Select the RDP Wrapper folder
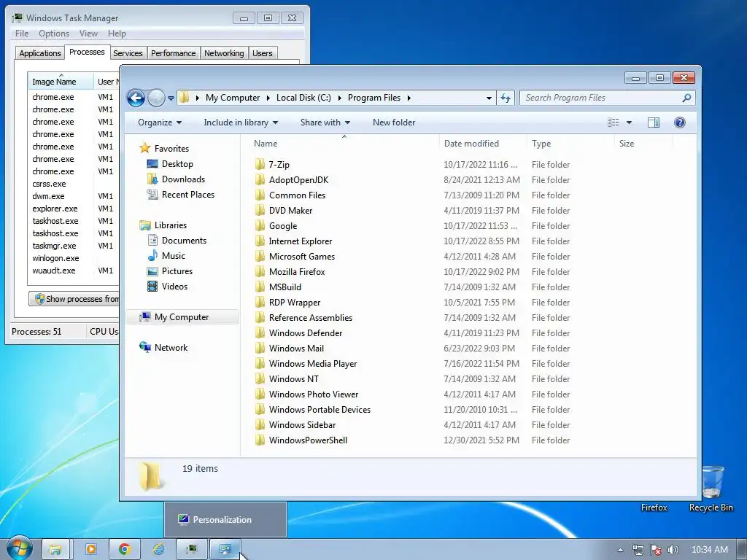This screenshot has width=747, height=560. [x=295, y=303]
